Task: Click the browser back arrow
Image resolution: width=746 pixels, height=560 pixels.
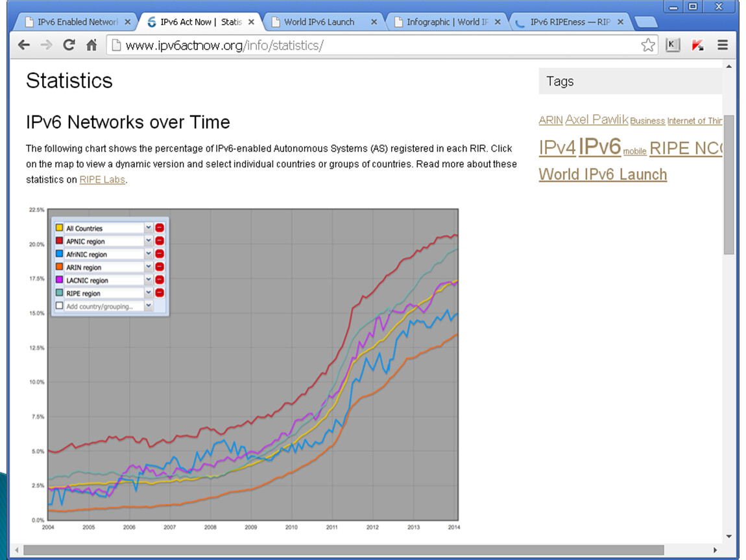Action: click(x=24, y=45)
